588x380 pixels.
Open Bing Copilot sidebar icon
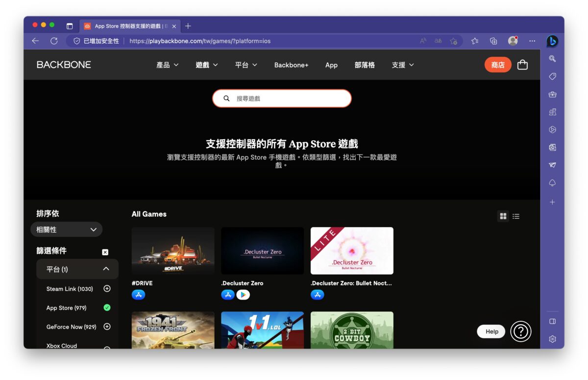point(552,41)
